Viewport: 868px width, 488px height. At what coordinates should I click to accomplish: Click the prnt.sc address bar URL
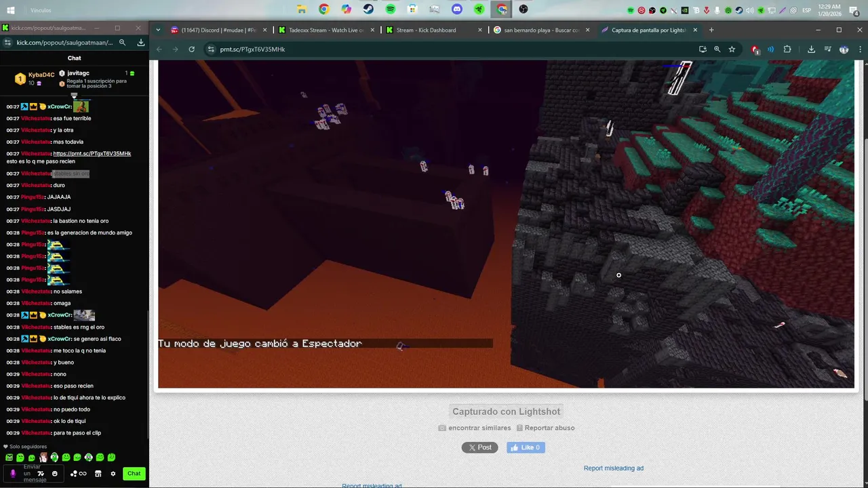click(x=252, y=49)
